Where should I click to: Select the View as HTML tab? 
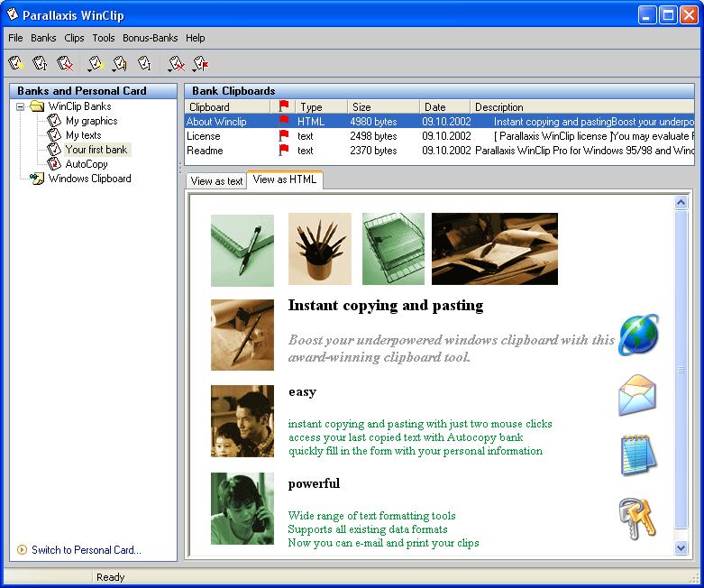tap(285, 179)
